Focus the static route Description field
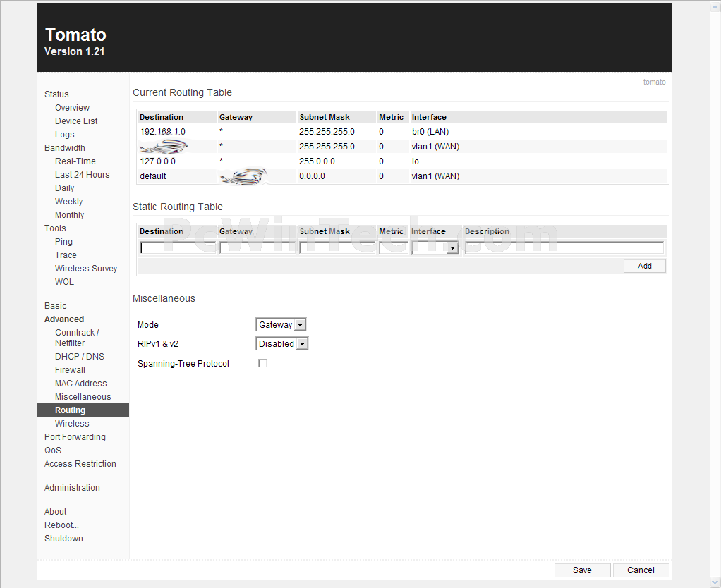The height and width of the screenshot is (588, 721). click(564, 247)
